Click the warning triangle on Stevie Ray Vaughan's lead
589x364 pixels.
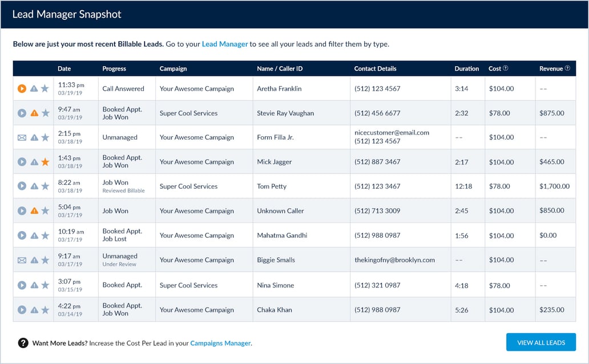pyautogui.click(x=33, y=113)
